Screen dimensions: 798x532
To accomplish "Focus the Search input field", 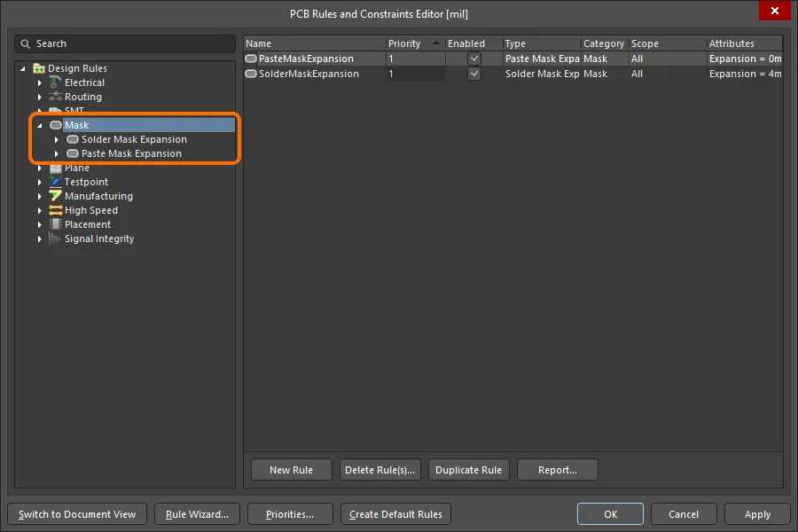I will click(125, 43).
